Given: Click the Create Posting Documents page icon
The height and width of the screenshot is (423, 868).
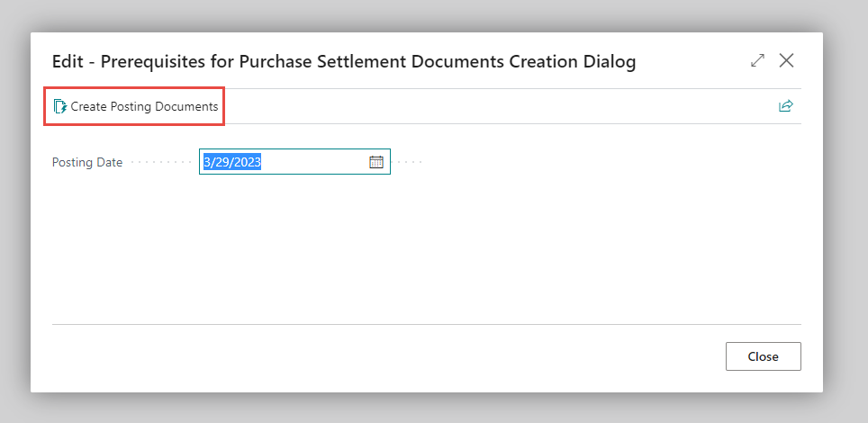Looking at the screenshot, I should (60, 106).
